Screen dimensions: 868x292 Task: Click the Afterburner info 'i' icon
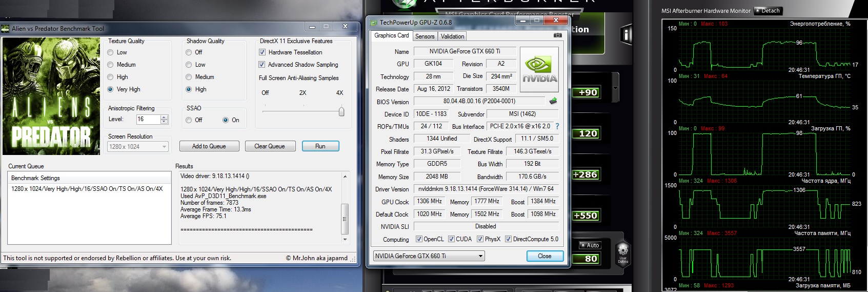click(x=626, y=35)
